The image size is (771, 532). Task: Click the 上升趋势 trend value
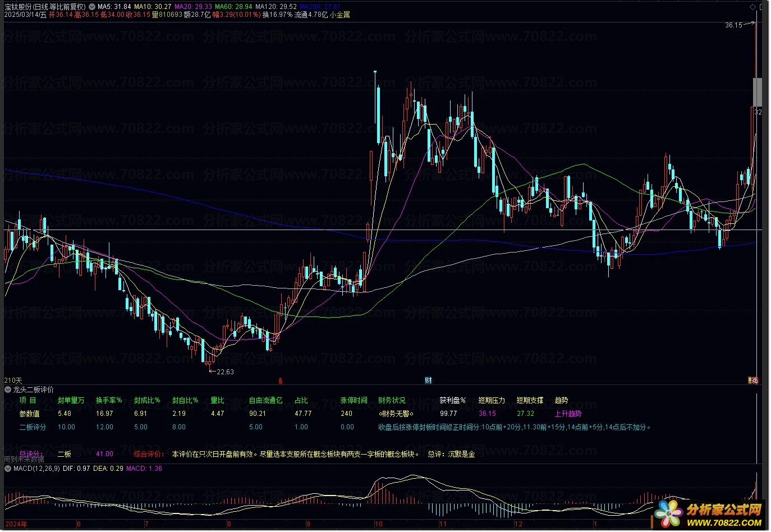click(568, 414)
